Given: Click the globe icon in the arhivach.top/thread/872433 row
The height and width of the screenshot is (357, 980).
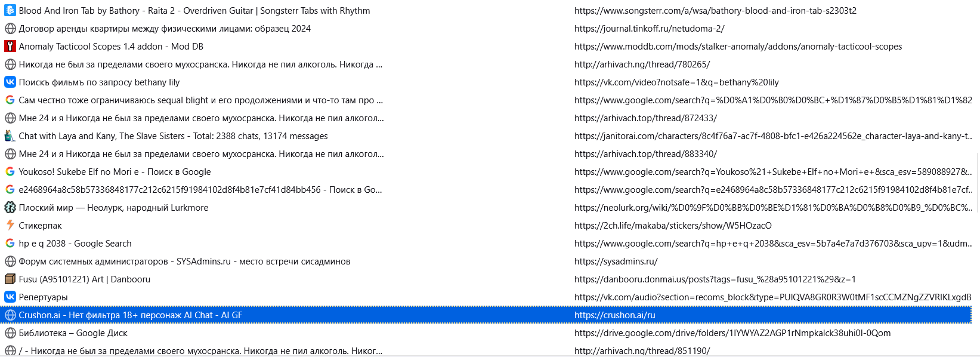Looking at the screenshot, I should tap(10, 118).
